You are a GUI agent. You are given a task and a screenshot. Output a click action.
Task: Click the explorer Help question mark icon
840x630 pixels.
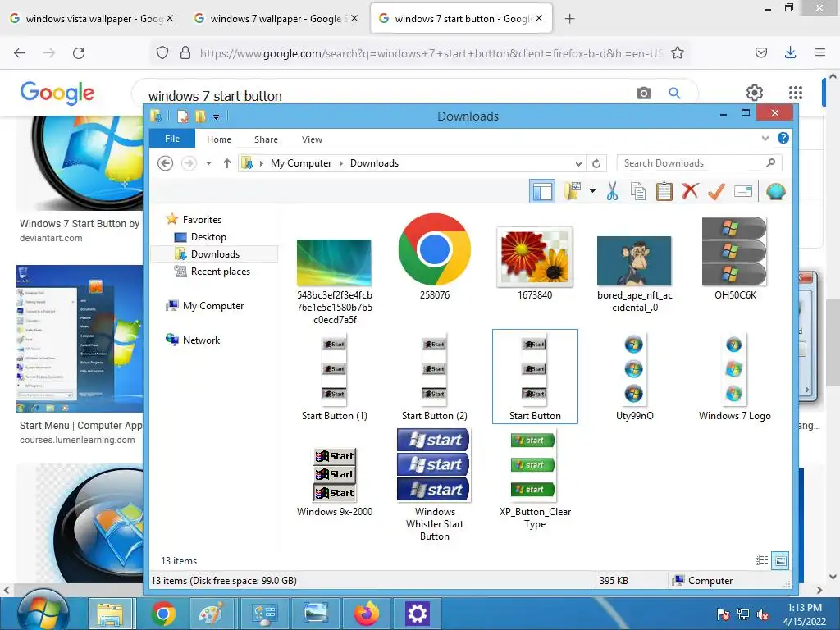click(783, 138)
